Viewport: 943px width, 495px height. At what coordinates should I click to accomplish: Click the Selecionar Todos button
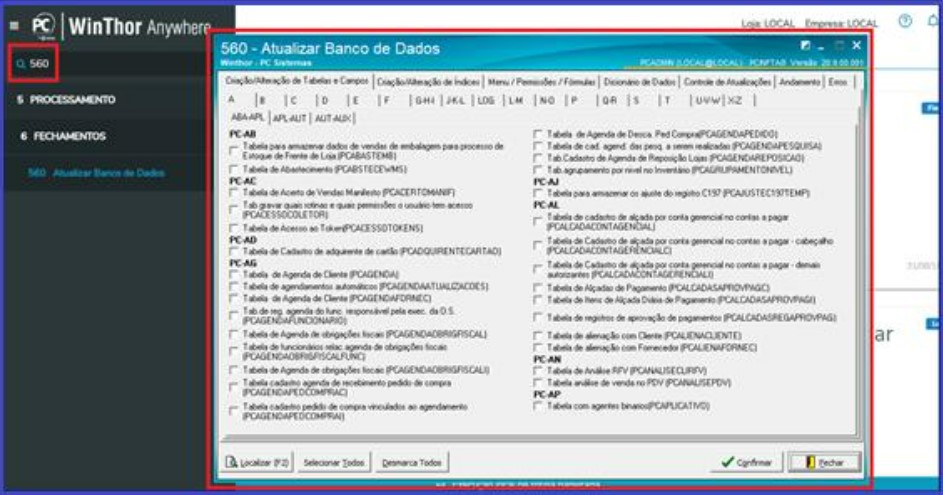pyautogui.click(x=334, y=463)
